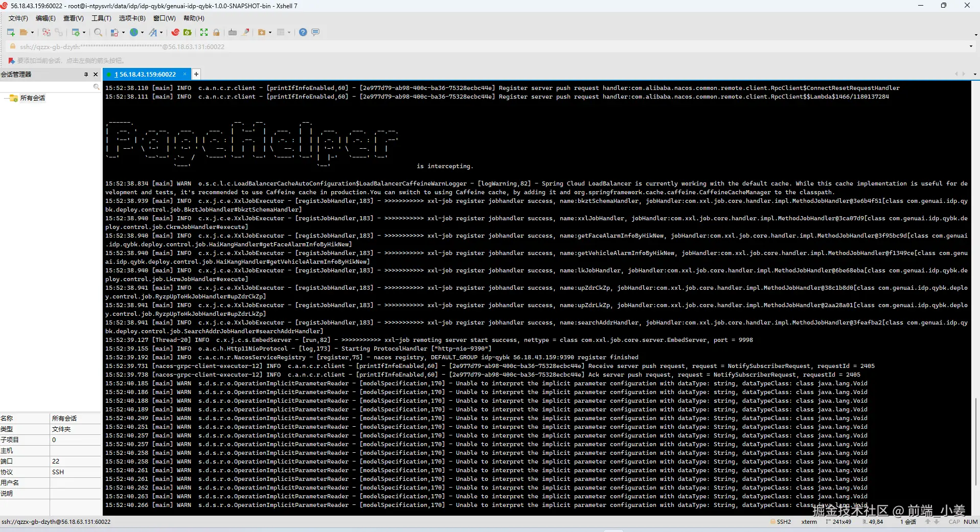
Task: Open the Help question mark icon
Action: pyautogui.click(x=303, y=32)
